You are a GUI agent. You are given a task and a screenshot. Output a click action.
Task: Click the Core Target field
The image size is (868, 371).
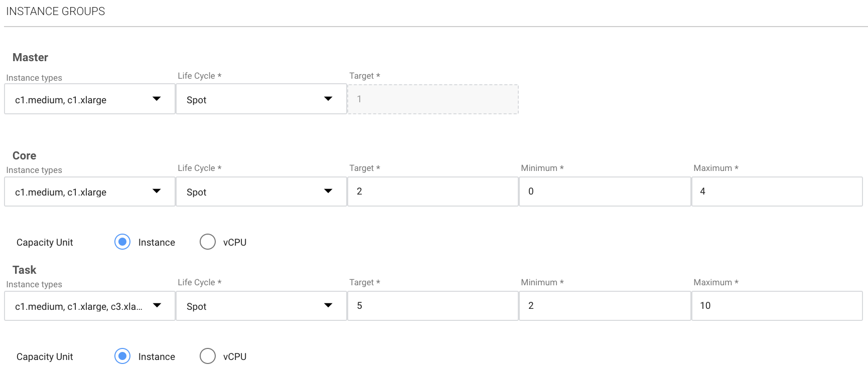coord(432,192)
